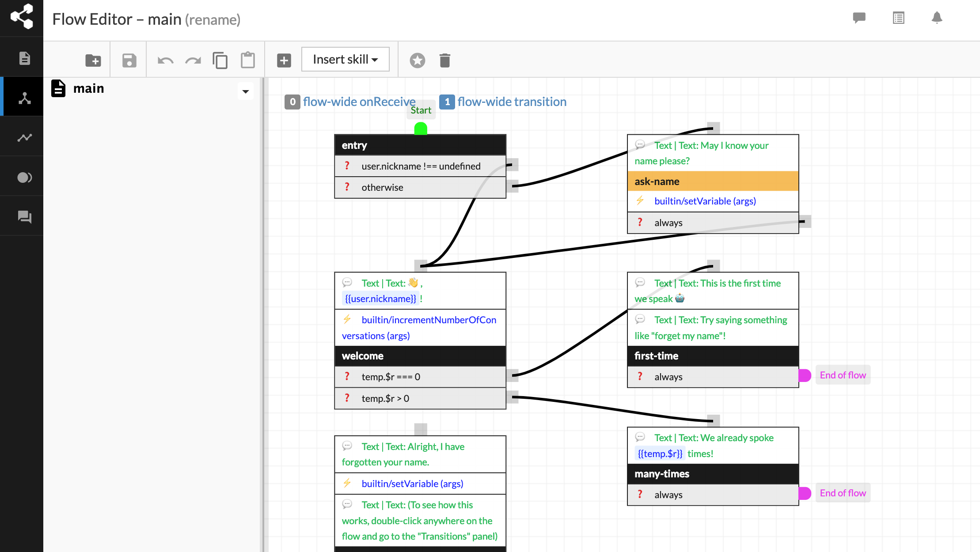Delete the selected flow element
Screen dimensions: 980x552
[x=444, y=60]
